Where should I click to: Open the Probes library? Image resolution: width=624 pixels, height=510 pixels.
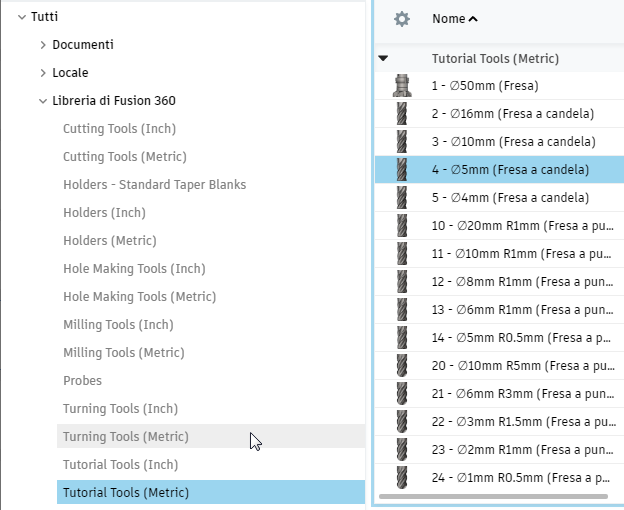(82, 381)
